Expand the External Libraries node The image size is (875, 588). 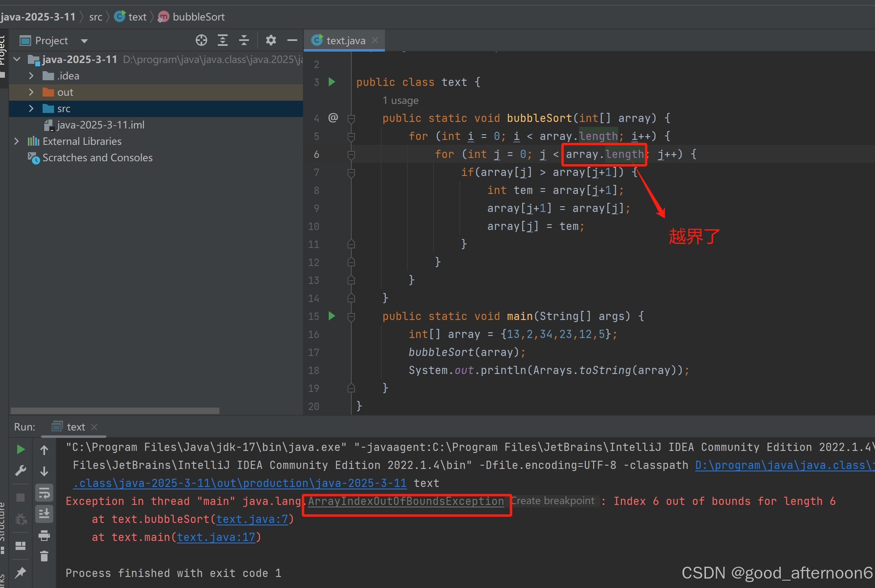click(16, 141)
